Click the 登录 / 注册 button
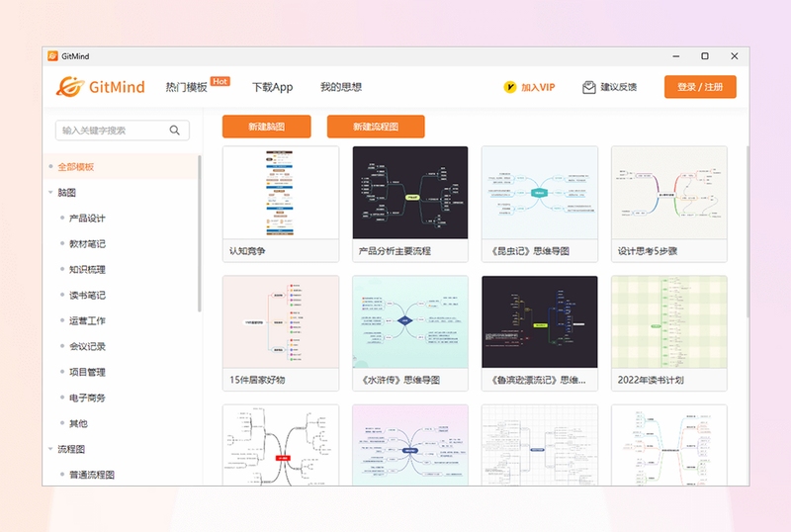Screen dimensions: 791x532 tap(700, 87)
